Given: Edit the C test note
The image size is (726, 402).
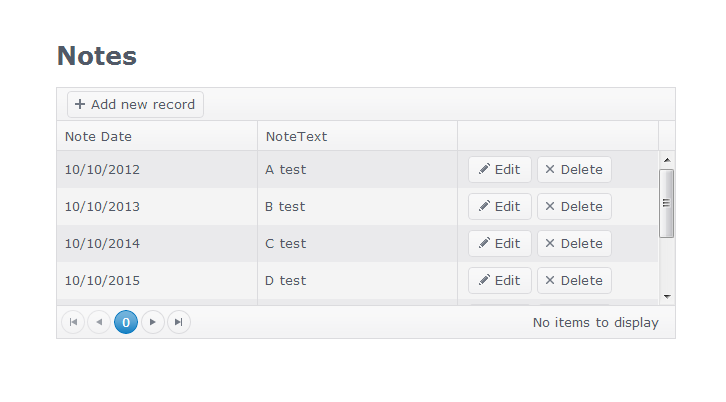Looking at the screenshot, I should point(499,244).
